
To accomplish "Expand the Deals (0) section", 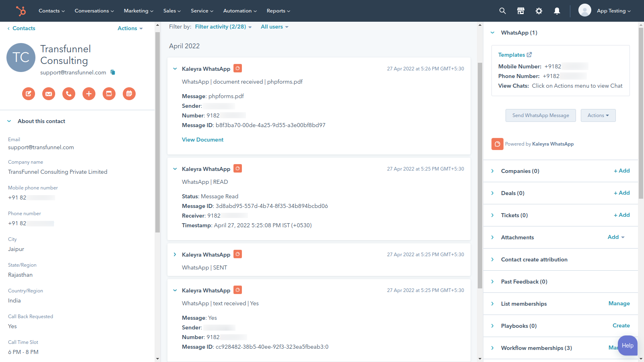I will tap(493, 193).
